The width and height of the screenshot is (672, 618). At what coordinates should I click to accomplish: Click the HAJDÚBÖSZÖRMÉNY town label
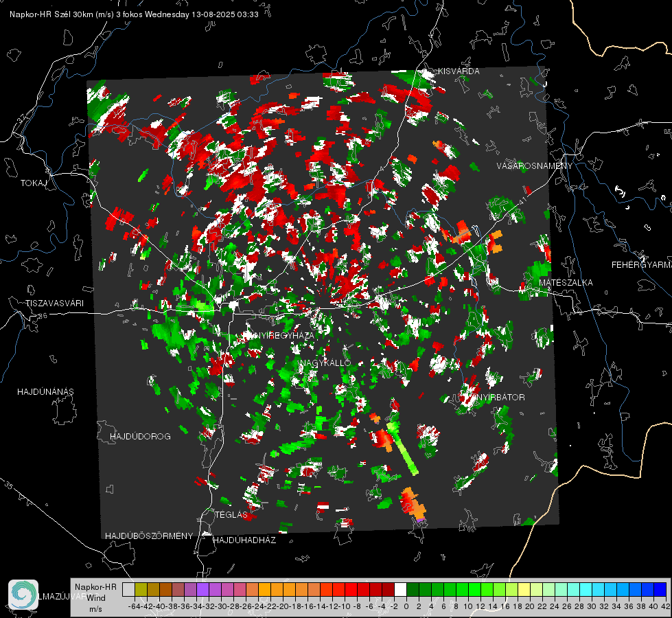click(x=149, y=536)
